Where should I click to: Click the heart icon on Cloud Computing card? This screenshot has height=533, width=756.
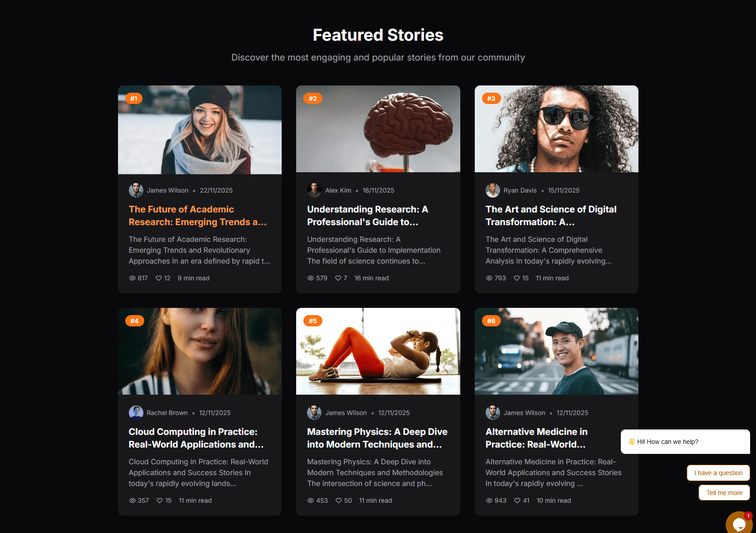point(160,500)
